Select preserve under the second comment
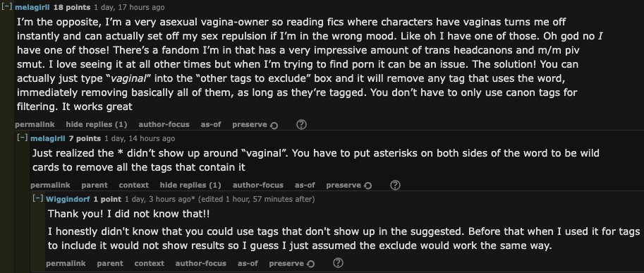 pos(344,185)
